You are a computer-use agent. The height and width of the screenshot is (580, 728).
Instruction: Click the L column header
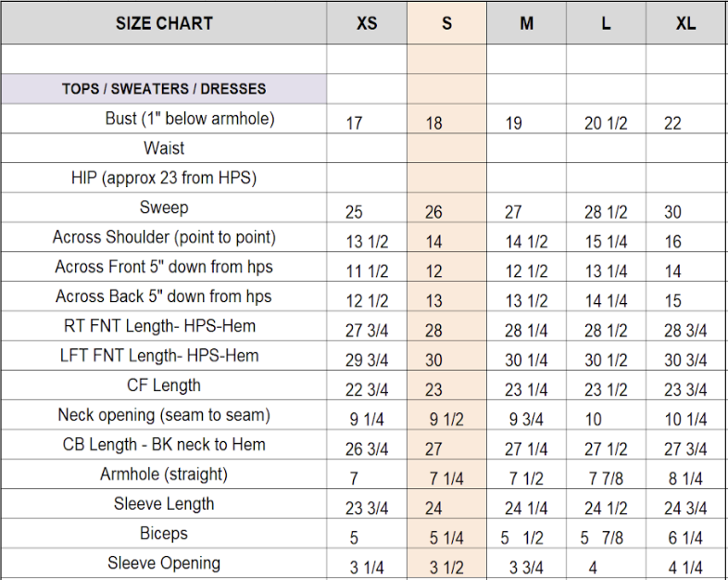pos(606,23)
